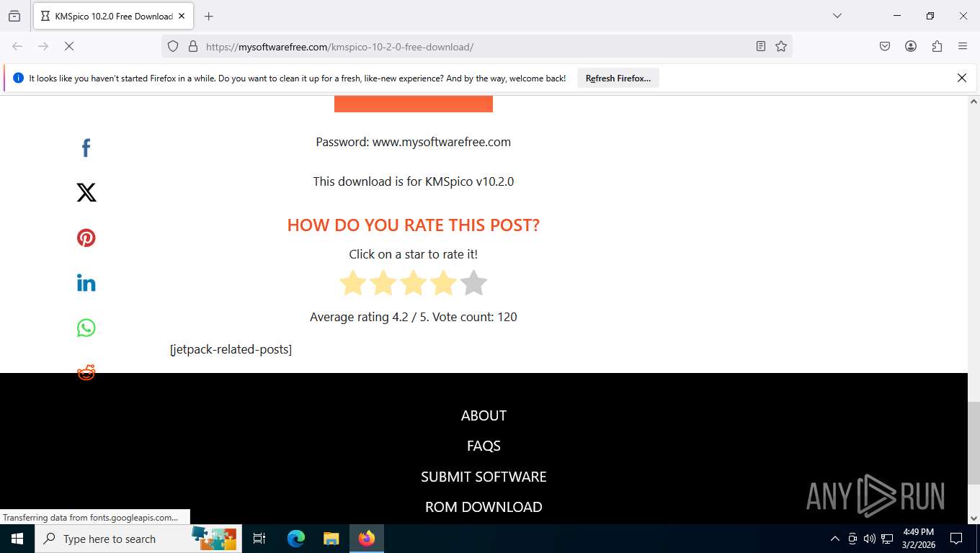Rate post with the fifth grey star
980x553 pixels.
[473, 283]
